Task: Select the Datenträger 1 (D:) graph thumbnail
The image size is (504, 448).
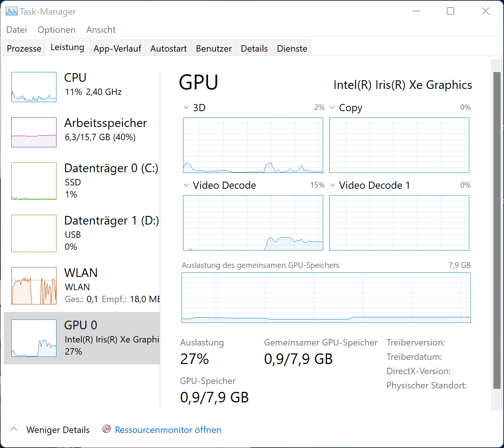Action: coord(34,233)
